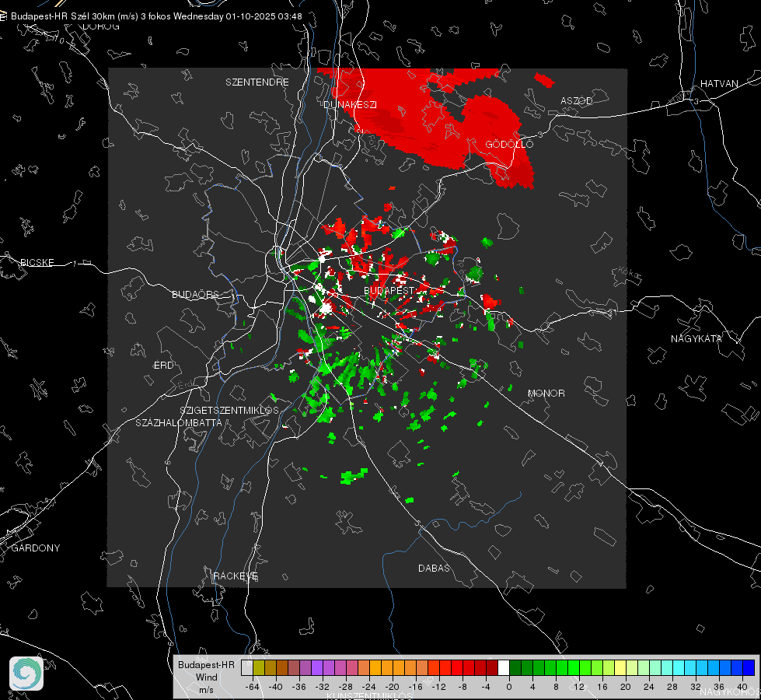Click the BUDAÖRS label
The width and height of the screenshot is (761, 700).
click(196, 294)
